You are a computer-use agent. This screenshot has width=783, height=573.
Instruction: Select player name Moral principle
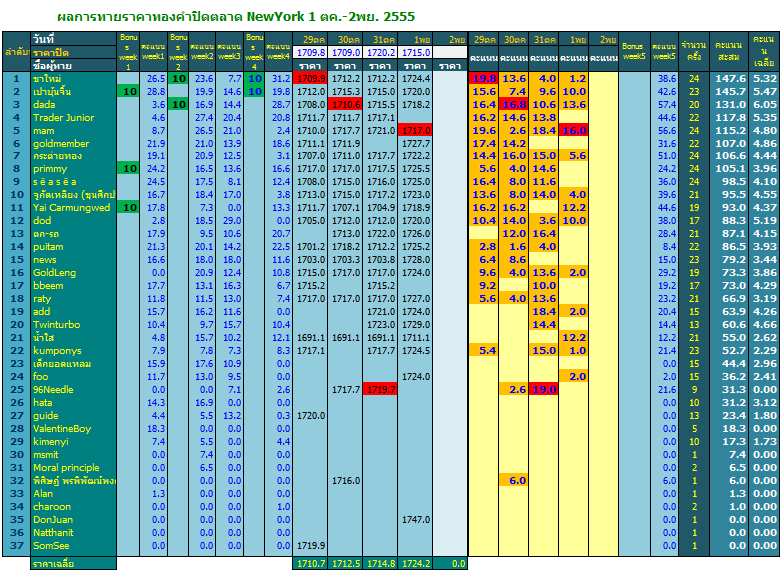66,468
